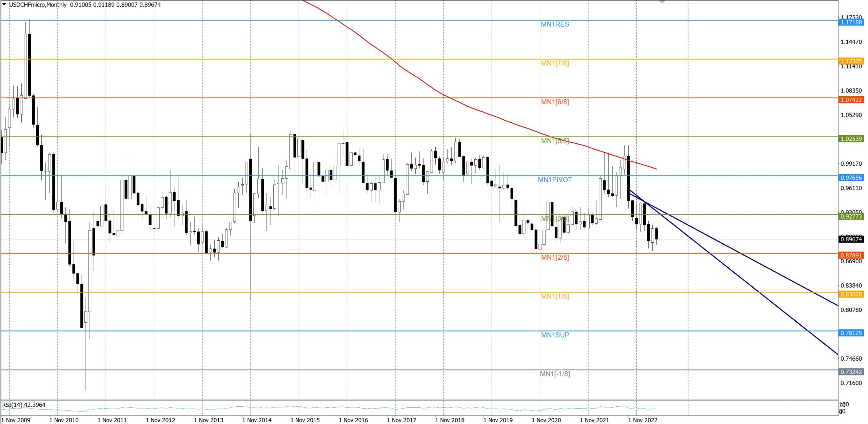The width and height of the screenshot is (868, 424).
Task: Click the MN1RES line label
Action: point(555,24)
